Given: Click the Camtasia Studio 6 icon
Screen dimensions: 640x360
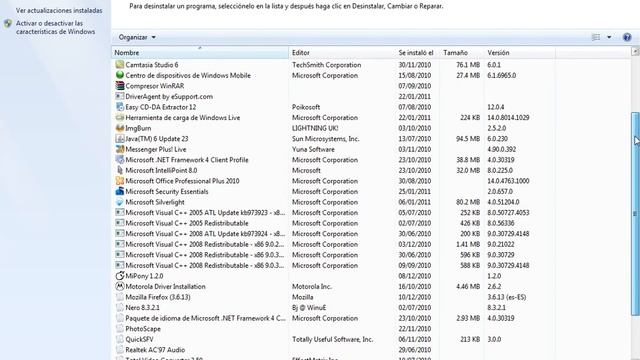Looking at the screenshot, I should (120, 64).
